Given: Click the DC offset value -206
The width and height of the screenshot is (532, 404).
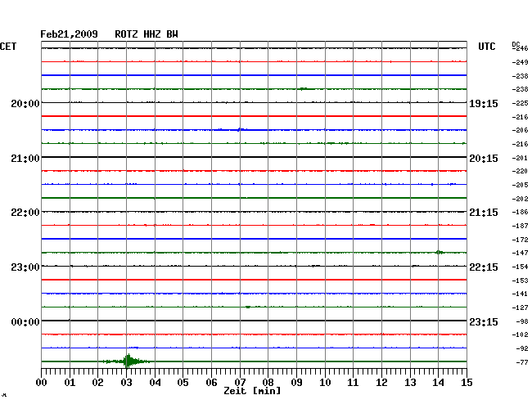Looking at the screenshot, I should click(x=520, y=130).
